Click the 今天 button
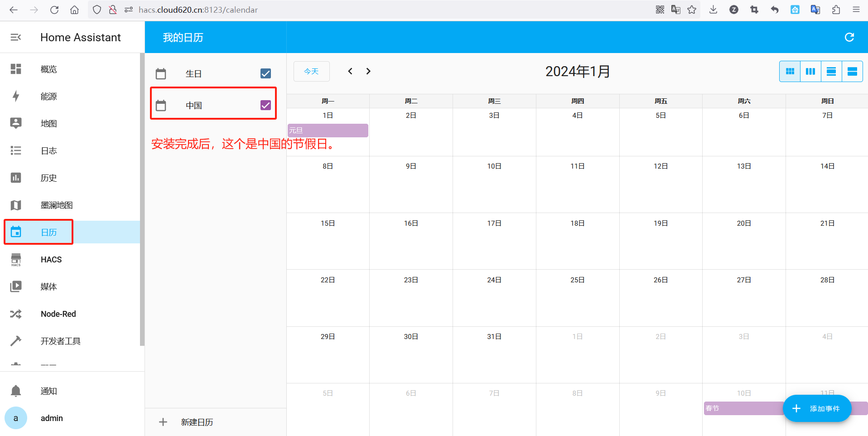The width and height of the screenshot is (868, 436). click(311, 72)
